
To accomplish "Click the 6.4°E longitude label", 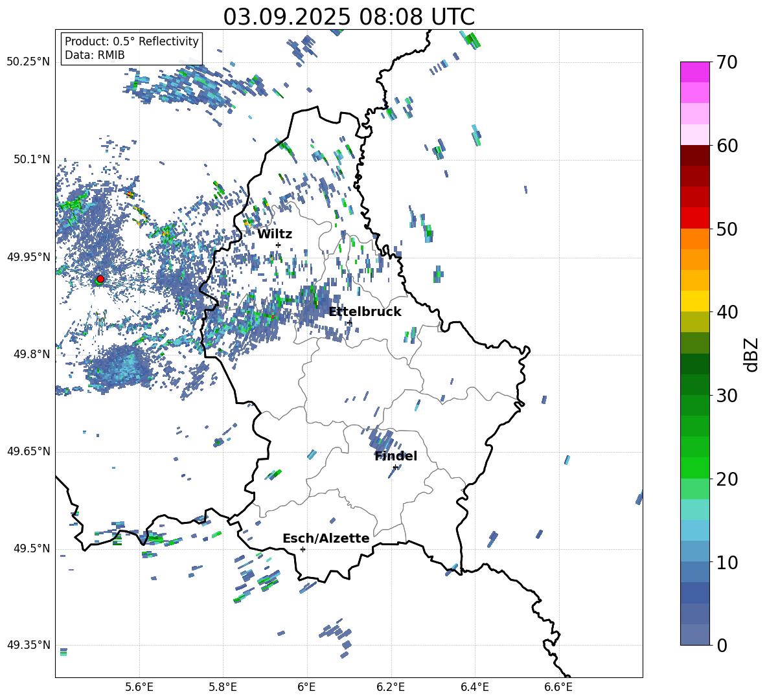I will point(474,687).
